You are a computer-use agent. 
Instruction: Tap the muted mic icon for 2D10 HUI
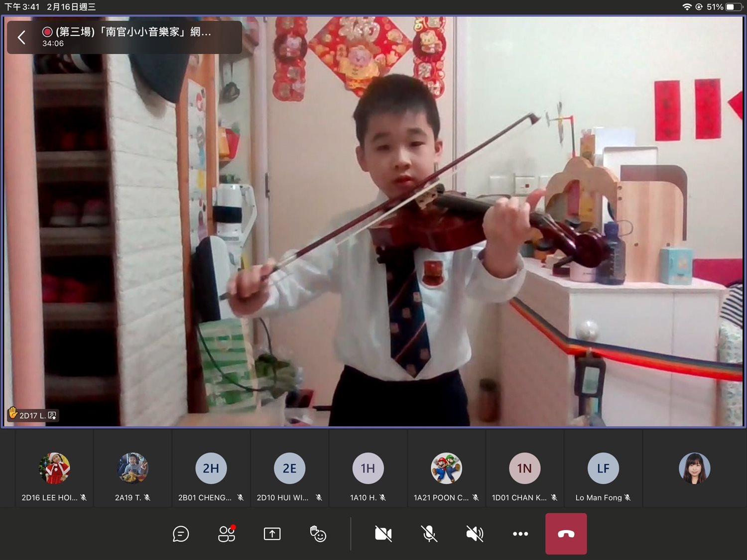coord(319,498)
